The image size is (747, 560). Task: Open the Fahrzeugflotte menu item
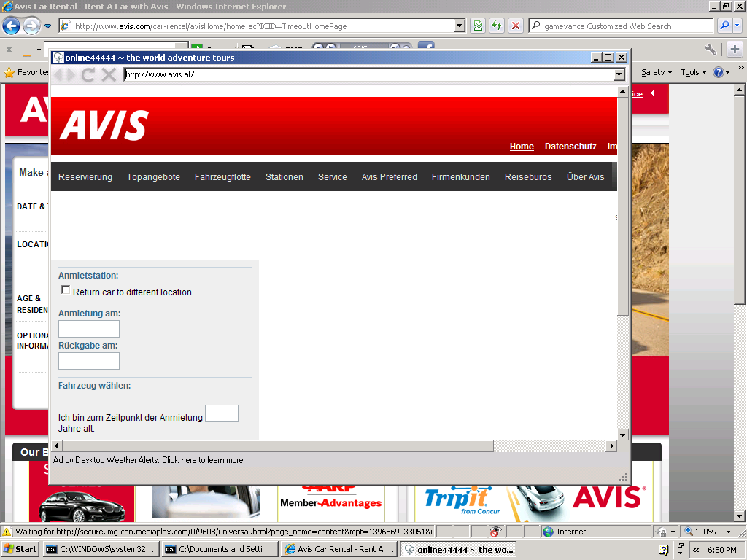222,177
